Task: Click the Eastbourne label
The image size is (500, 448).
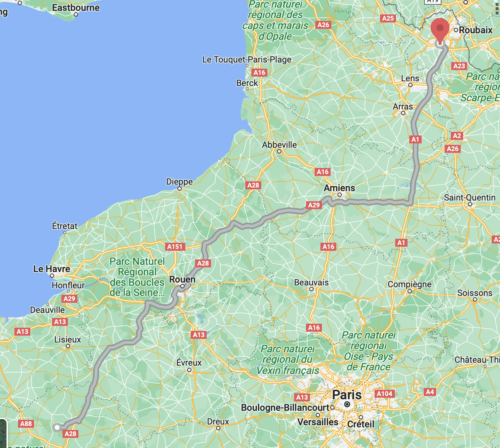Action: (76, 8)
